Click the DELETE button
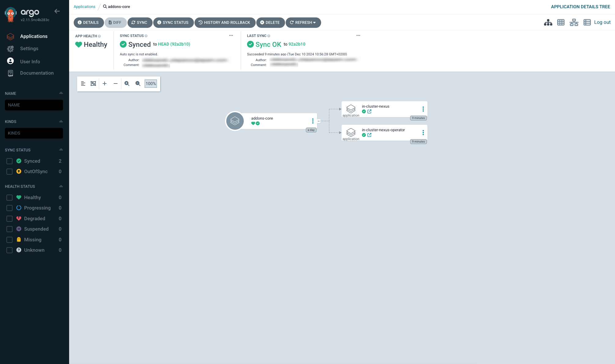The width and height of the screenshot is (615, 364). point(270,22)
